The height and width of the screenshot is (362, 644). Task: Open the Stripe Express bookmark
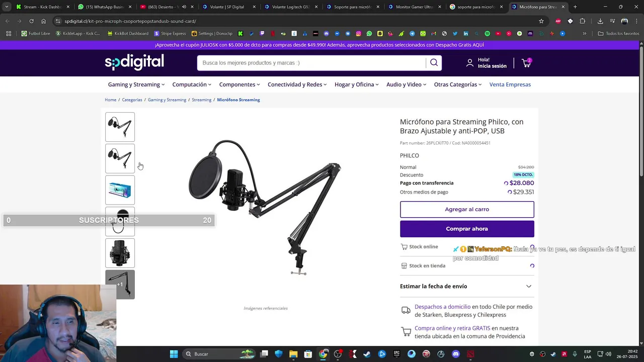[x=170, y=34]
